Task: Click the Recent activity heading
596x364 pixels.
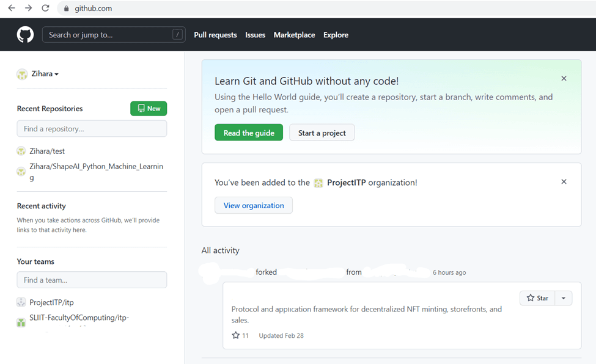Action: coord(41,206)
